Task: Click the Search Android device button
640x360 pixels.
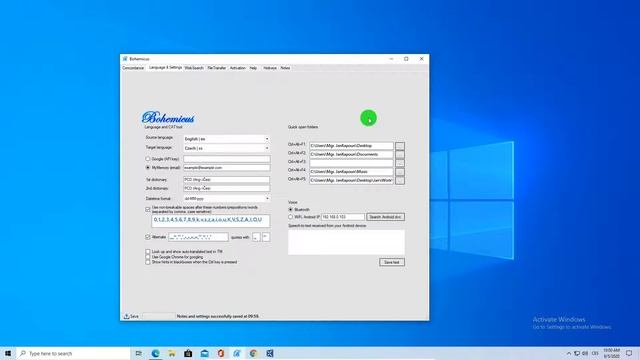Action: pos(385,217)
